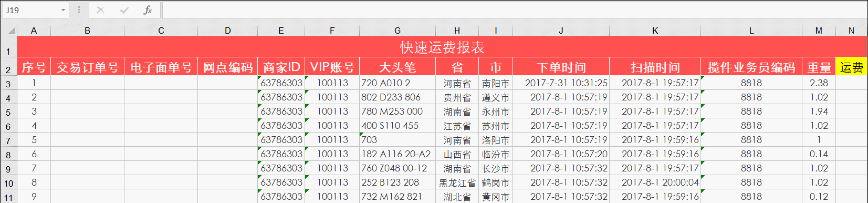
Task: Click weight cell showing 2.38
Action: pos(819,83)
